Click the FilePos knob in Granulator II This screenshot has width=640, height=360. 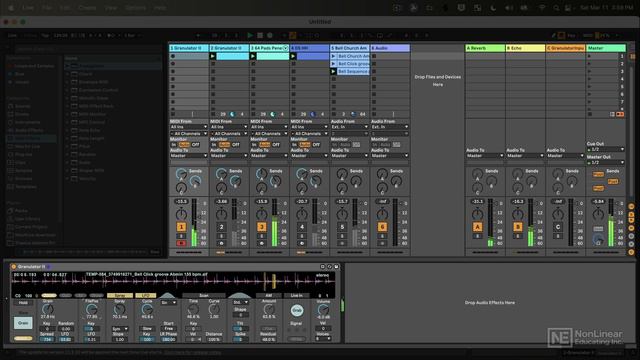91,309
